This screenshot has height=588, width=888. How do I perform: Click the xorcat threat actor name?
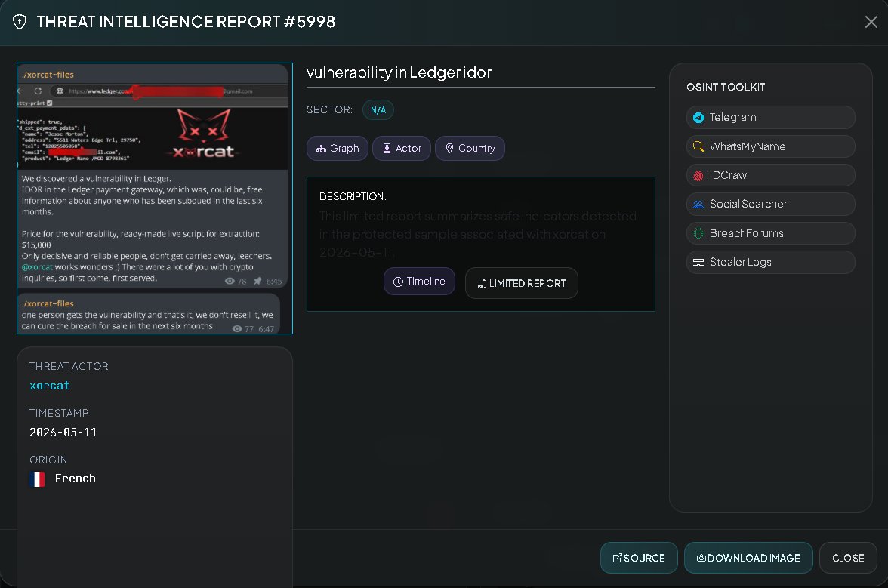click(50, 386)
